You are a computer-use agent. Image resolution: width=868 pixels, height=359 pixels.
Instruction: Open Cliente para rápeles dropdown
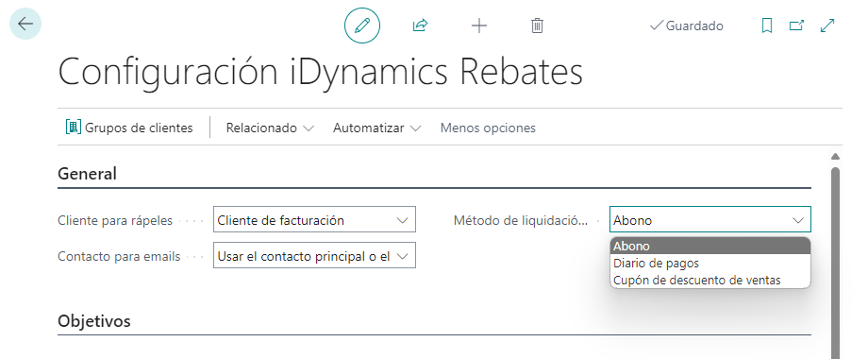point(314,220)
